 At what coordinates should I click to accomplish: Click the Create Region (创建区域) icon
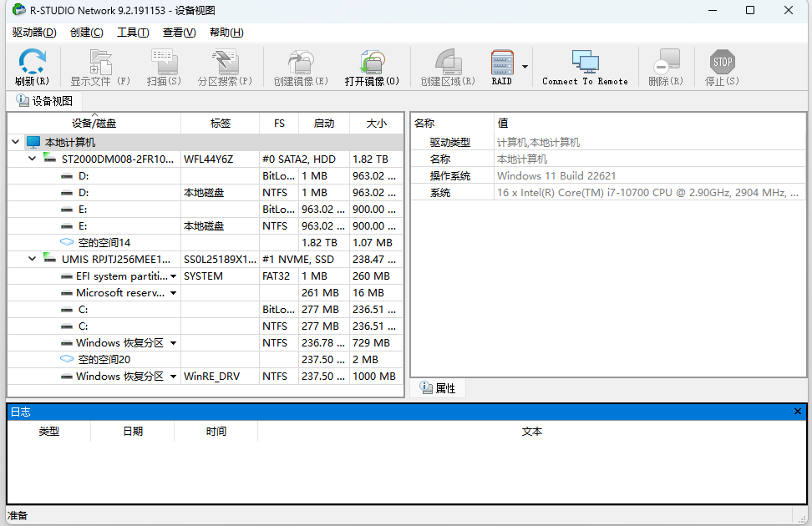(x=448, y=62)
